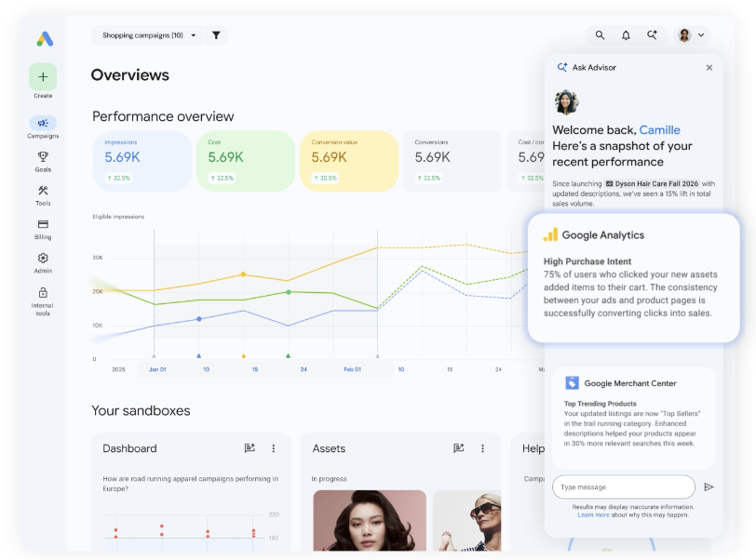Open Tools wrench icon
The width and height of the screenshot is (756, 560).
pos(43,191)
